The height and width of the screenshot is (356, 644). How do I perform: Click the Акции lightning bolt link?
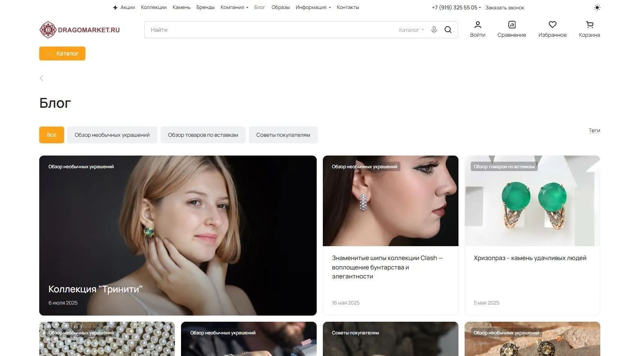(124, 7)
